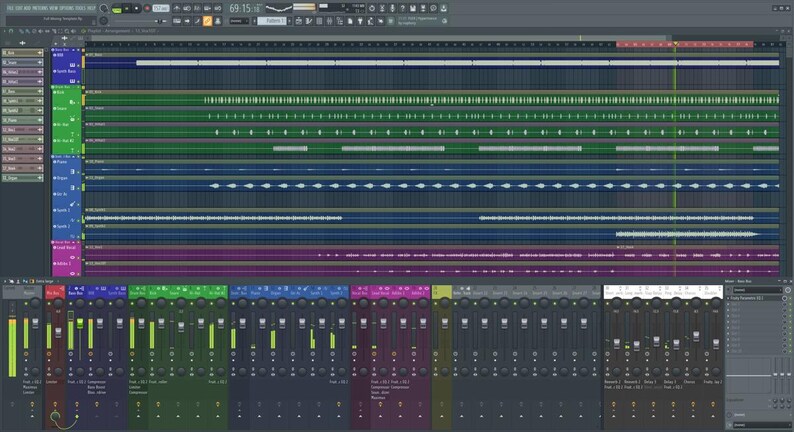
Task: Click the transport Stop button
Action: point(136,8)
